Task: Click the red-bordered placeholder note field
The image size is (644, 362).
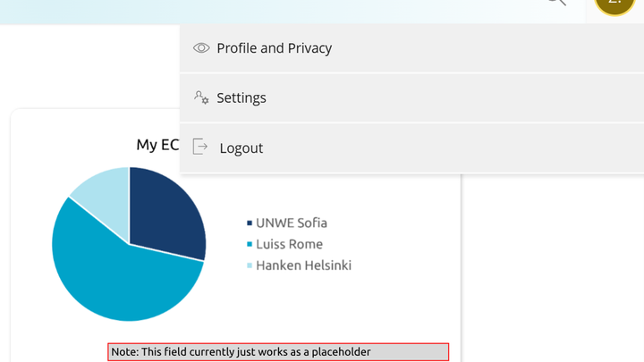Action: pyautogui.click(x=278, y=352)
